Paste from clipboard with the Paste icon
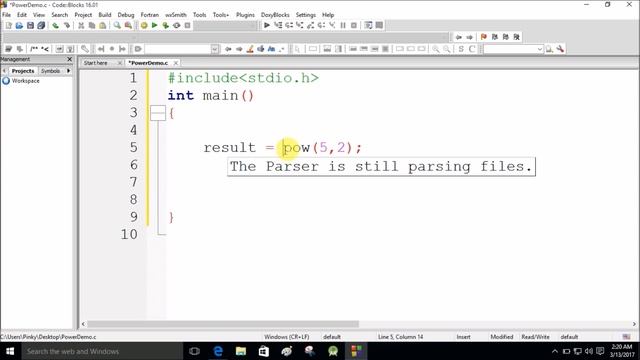Image resolution: width=640 pixels, height=360 pixels. tap(103, 25)
